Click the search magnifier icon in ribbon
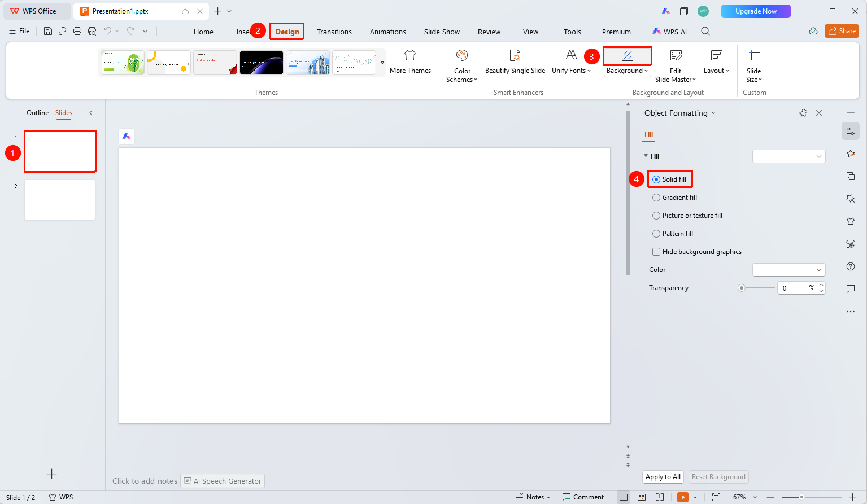The width and height of the screenshot is (867, 504). click(x=705, y=32)
